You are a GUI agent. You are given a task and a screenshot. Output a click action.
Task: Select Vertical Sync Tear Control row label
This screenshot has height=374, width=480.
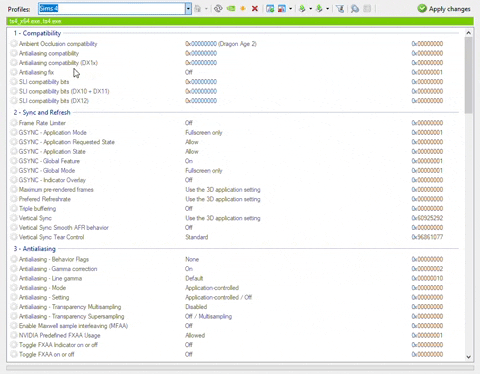(x=51, y=237)
